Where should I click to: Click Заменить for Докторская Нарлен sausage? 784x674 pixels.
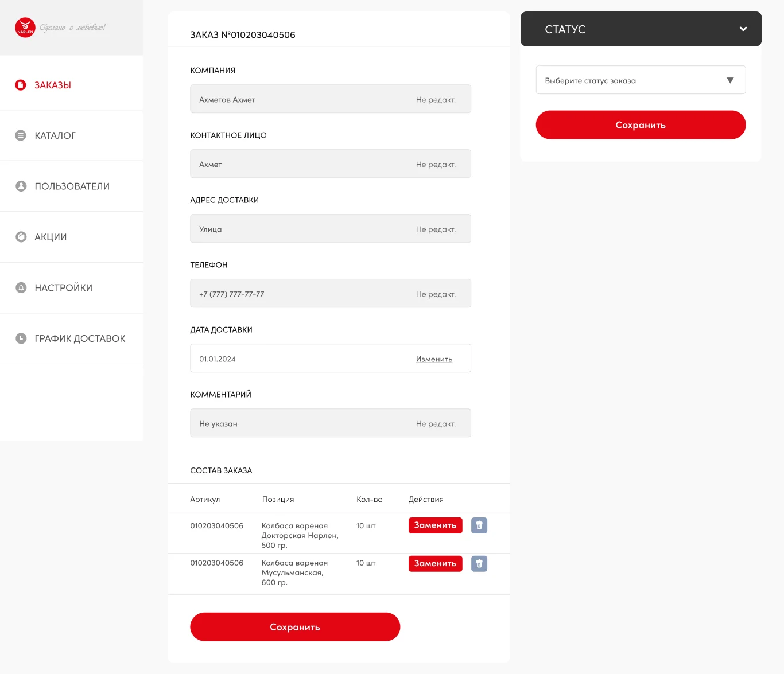tap(436, 525)
